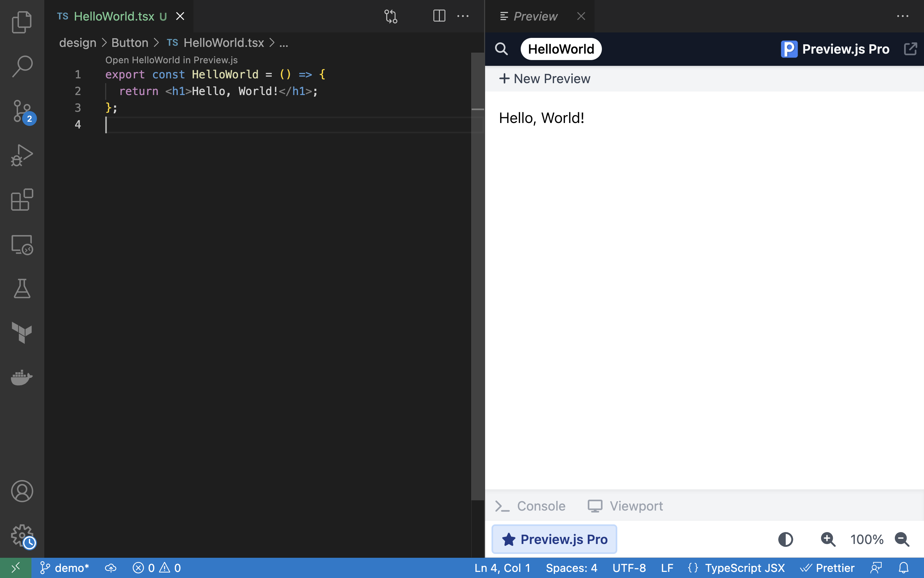Open Remote Explorer view

(x=22, y=244)
